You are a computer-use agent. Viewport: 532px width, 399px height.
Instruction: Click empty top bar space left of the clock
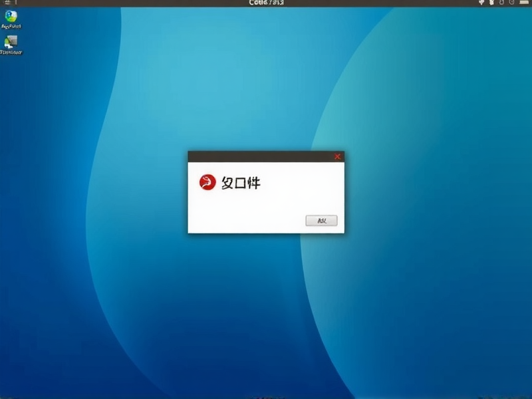click(x=133, y=3)
